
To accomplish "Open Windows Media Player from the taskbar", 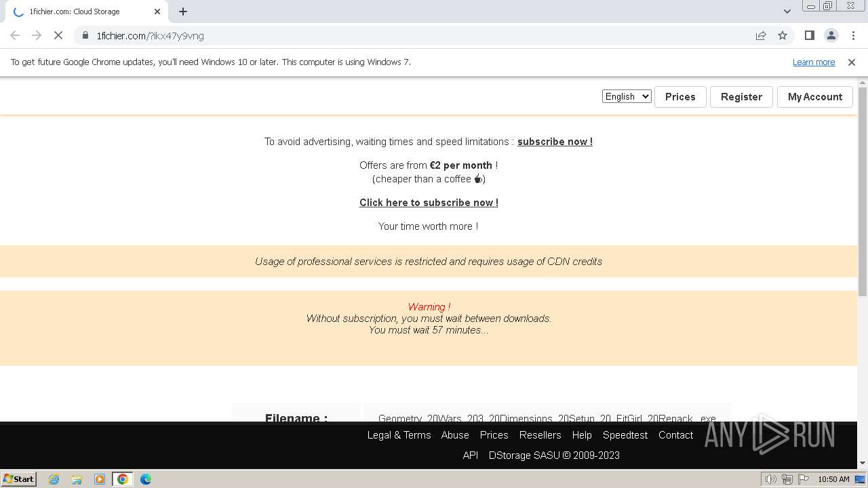I will pyautogui.click(x=100, y=479).
